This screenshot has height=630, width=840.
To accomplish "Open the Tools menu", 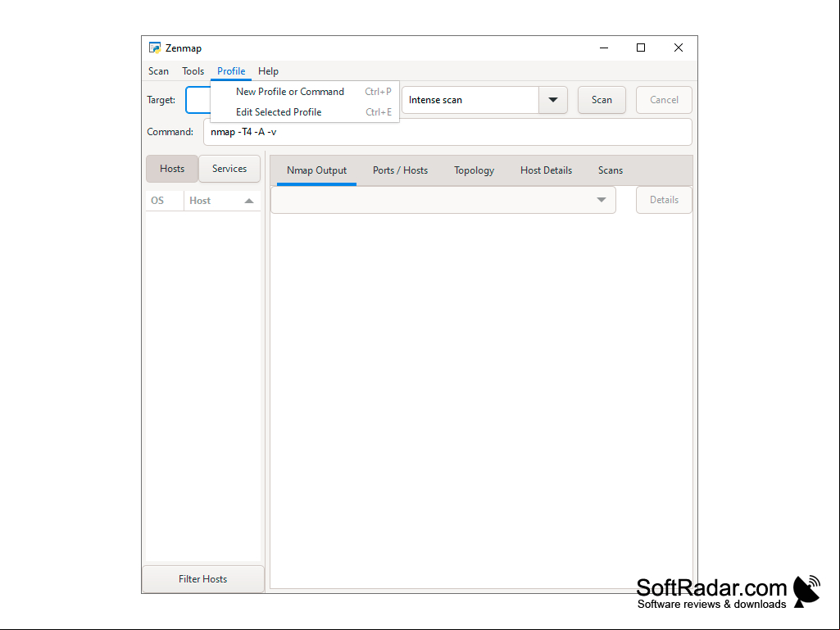I will coord(193,71).
